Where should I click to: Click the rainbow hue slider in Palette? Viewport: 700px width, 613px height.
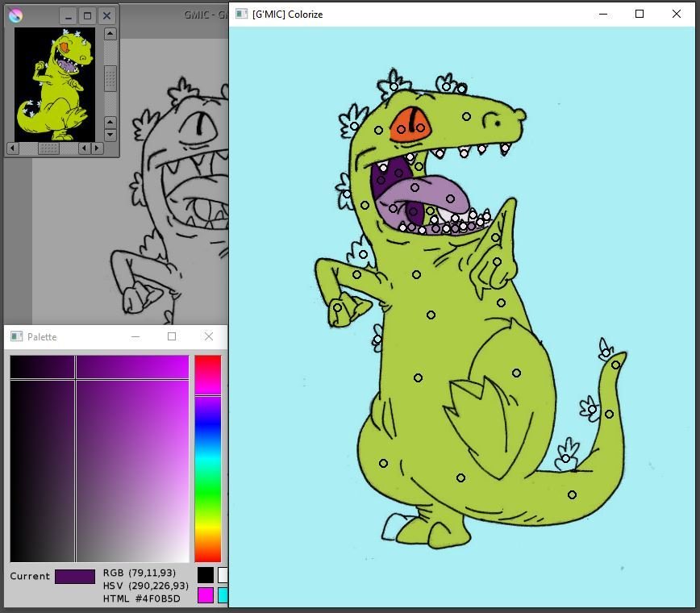coord(207,458)
